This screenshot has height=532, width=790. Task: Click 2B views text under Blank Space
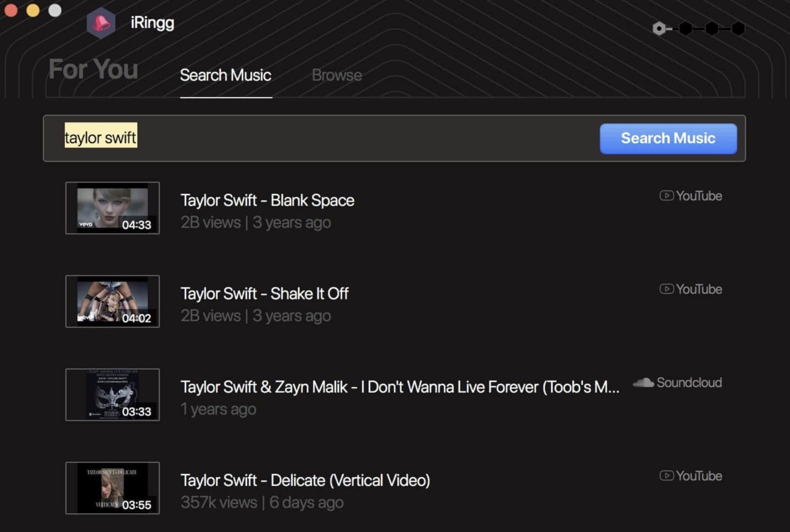(211, 223)
